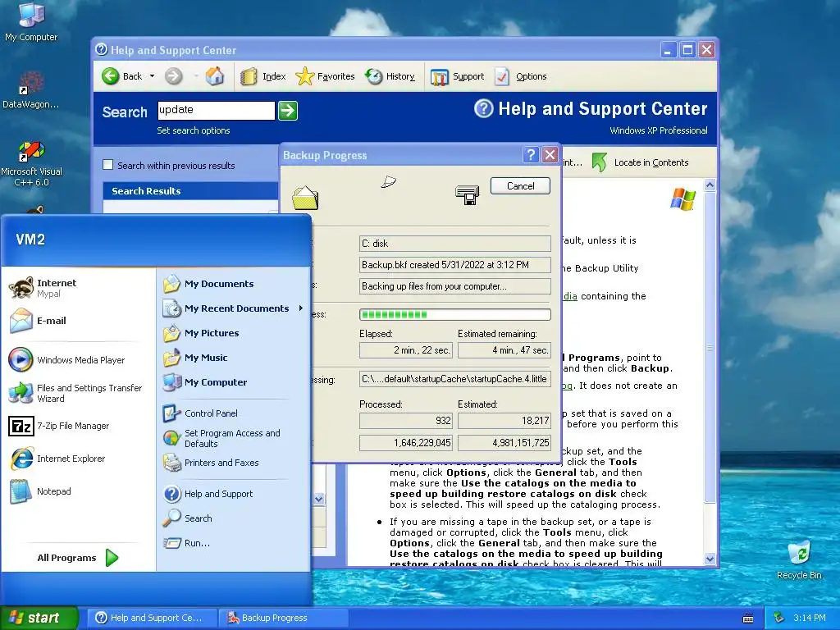Open Support in Help toolbar

[458, 76]
